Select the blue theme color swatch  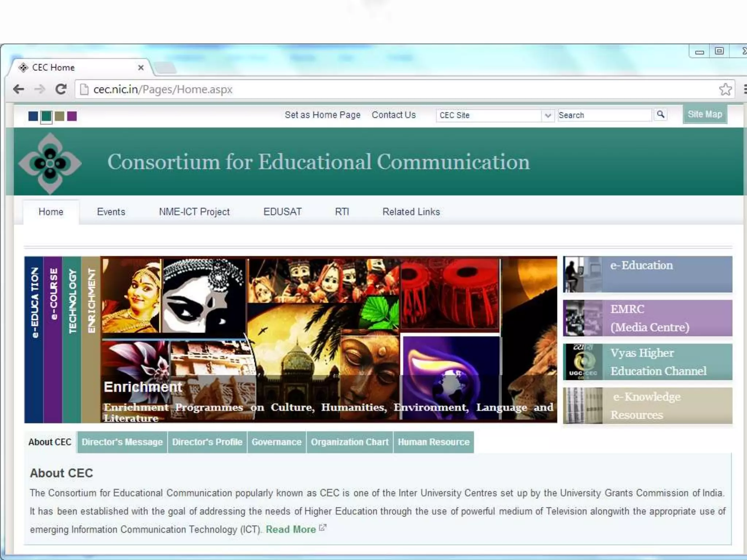(33, 116)
